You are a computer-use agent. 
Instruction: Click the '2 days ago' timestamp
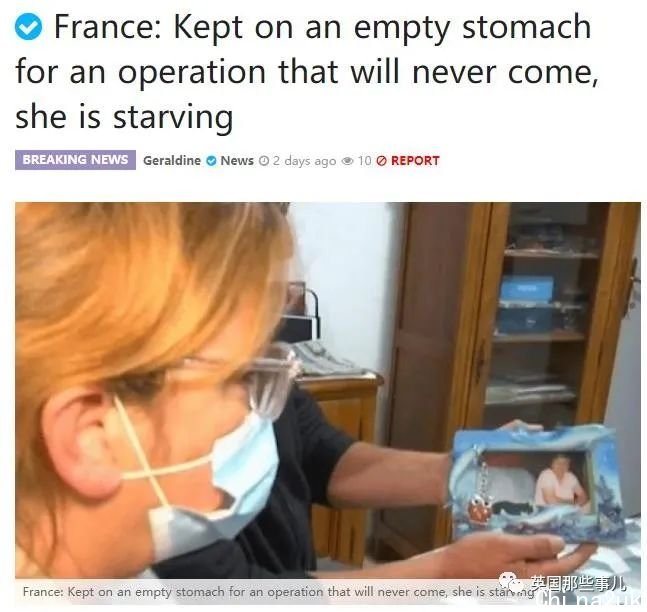pos(304,161)
